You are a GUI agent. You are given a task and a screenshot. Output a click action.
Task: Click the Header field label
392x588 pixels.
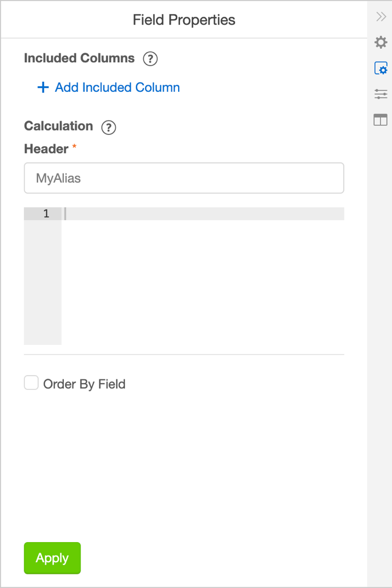point(46,149)
